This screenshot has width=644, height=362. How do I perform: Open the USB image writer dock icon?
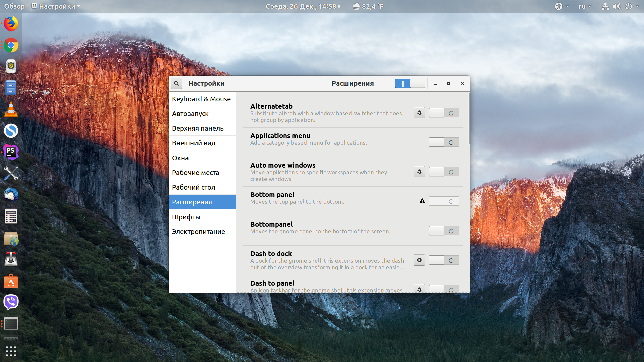(11, 259)
